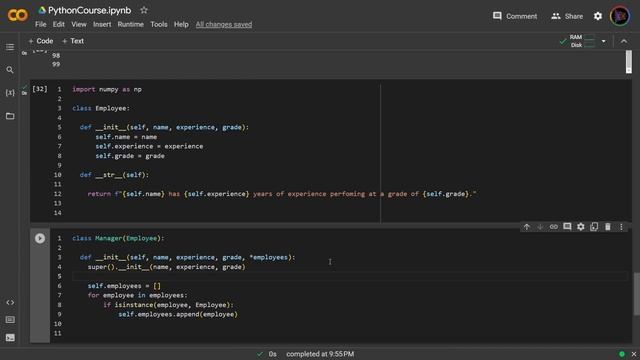Run the Manager class cell
The height and width of the screenshot is (360, 640).
coord(40,238)
